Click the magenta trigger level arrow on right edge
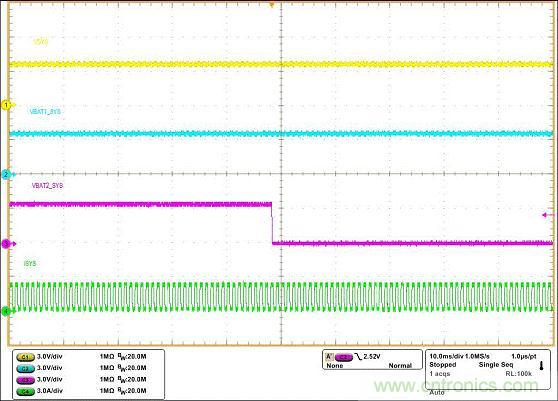This screenshot has height=401, width=558. click(548, 215)
